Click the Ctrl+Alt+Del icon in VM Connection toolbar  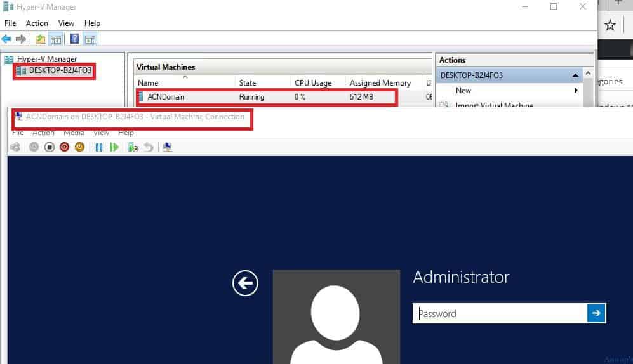point(15,147)
